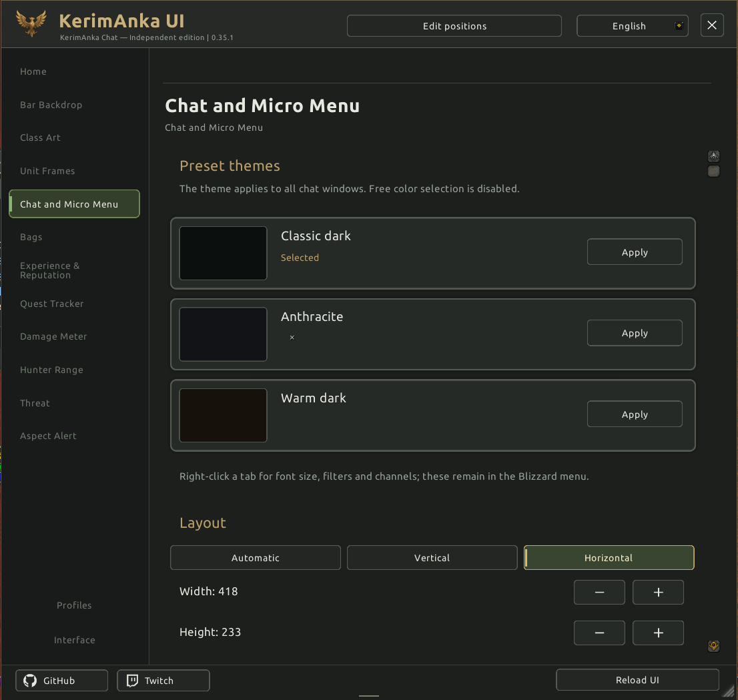Select Chat and Micro Menu sidebar item

pos(74,204)
